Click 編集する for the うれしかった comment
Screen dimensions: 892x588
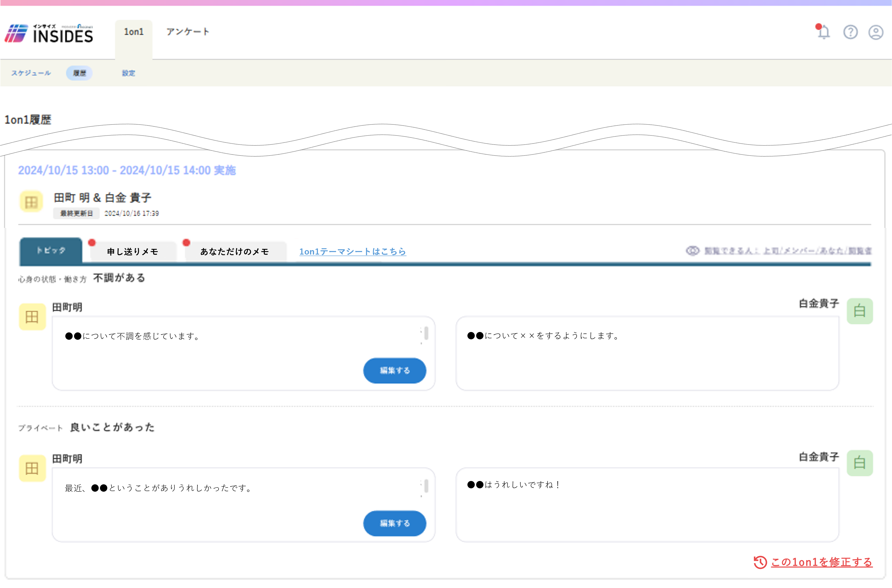pos(394,523)
